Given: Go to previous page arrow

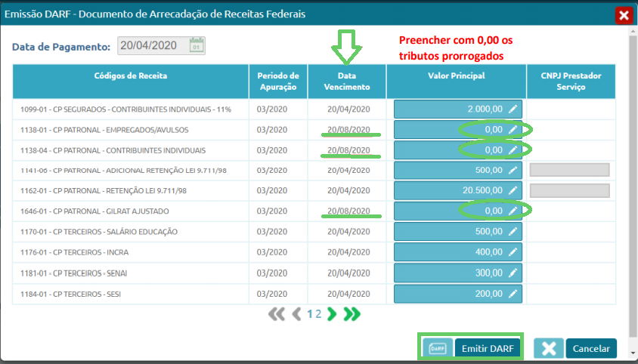Looking at the screenshot, I should [x=297, y=314].
